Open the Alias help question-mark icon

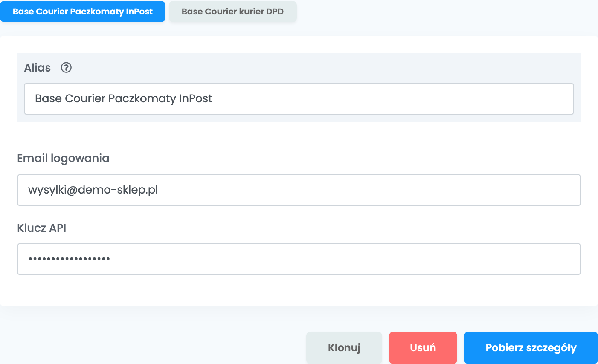coord(66,67)
